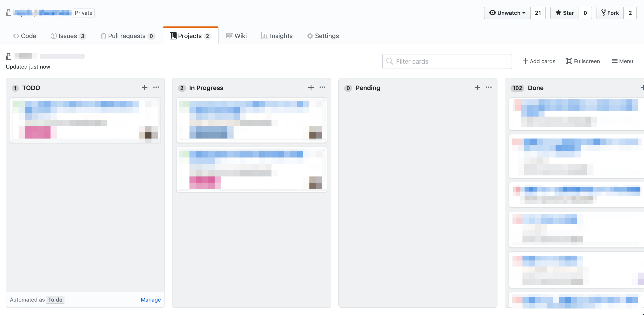
Task: Click the watchers count 21
Action: click(x=538, y=13)
